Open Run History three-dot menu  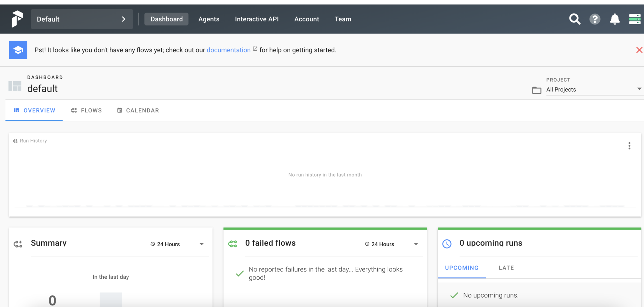click(629, 146)
